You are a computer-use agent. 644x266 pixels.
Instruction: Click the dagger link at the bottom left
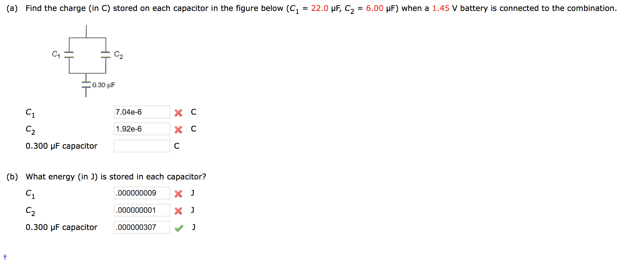click(x=5, y=257)
